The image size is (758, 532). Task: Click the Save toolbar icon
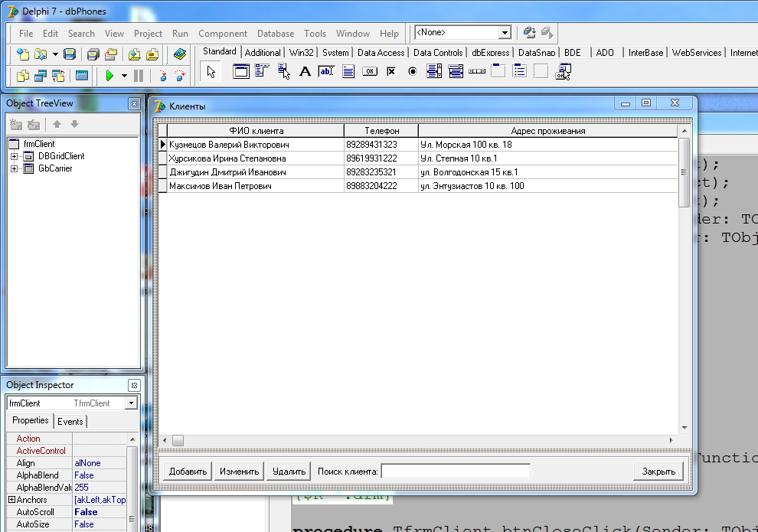click(70, 54)
